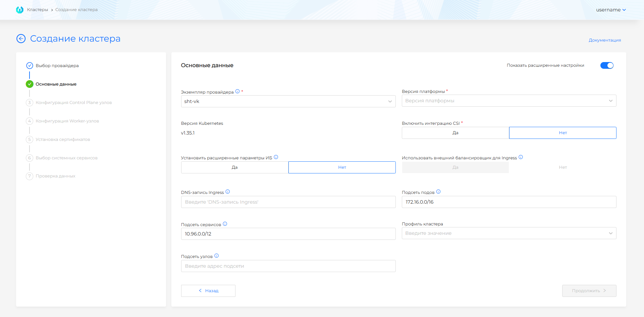Click the Подсеть сервисов input field
This screenshot has height=317, width=644.
(288, 234)
